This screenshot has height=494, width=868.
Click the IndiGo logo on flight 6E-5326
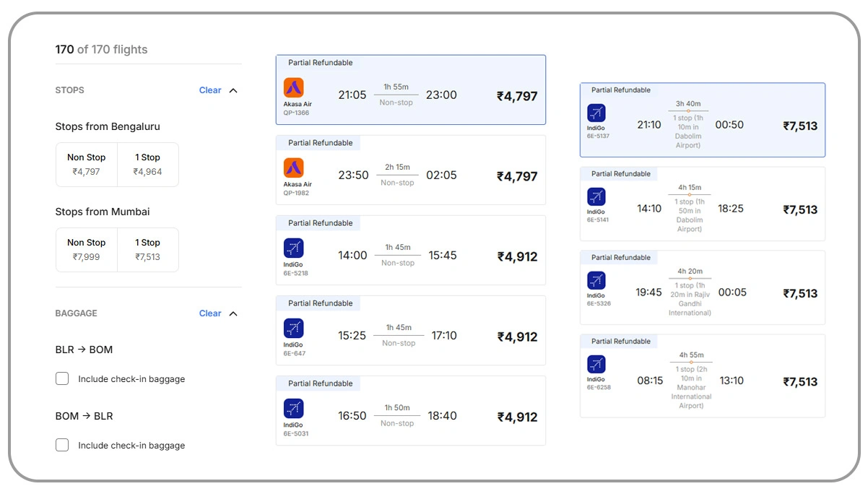596,282
